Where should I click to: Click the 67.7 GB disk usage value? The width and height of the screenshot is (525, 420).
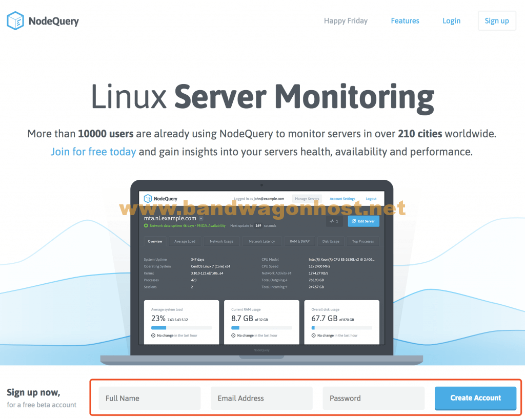[325, 318]
